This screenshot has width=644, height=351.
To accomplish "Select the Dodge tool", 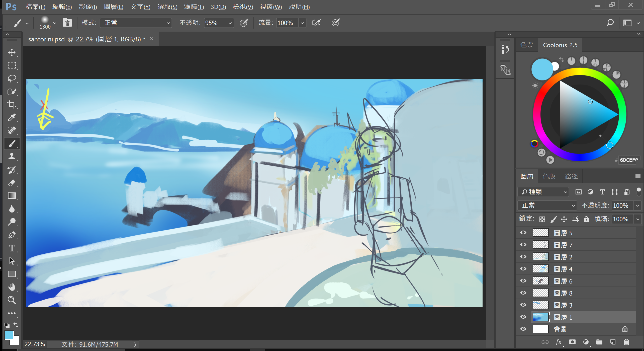I will coord(12,222).
